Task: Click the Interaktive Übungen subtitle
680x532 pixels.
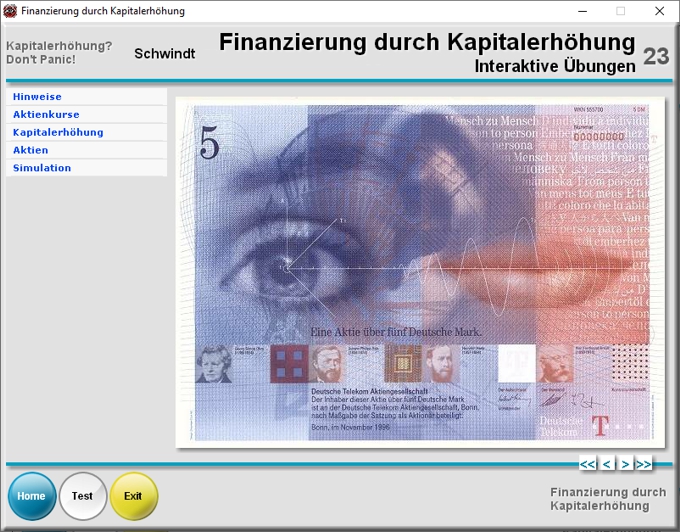Action: coord(555,67)
